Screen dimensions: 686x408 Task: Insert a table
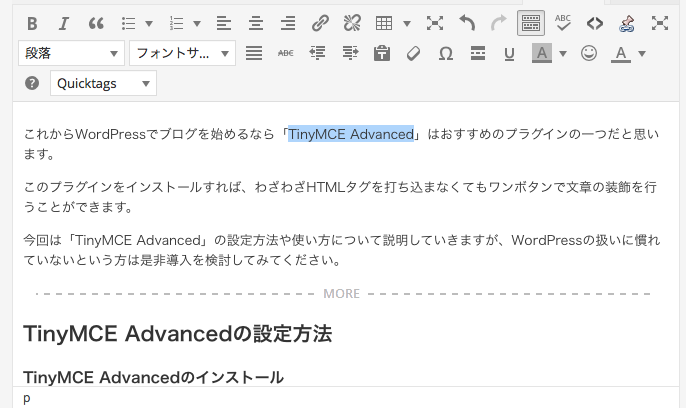[x=384, y=23]
